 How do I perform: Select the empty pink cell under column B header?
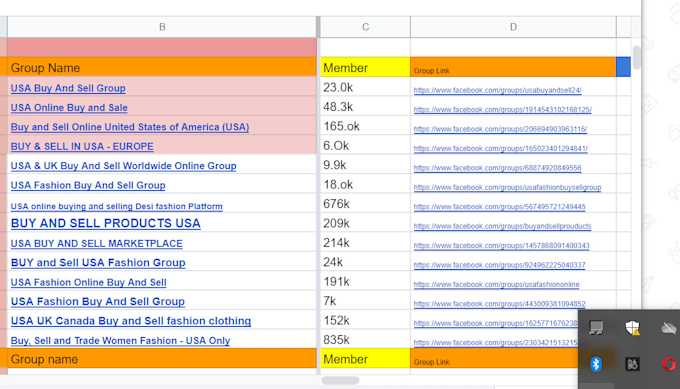tap(162, 47)
